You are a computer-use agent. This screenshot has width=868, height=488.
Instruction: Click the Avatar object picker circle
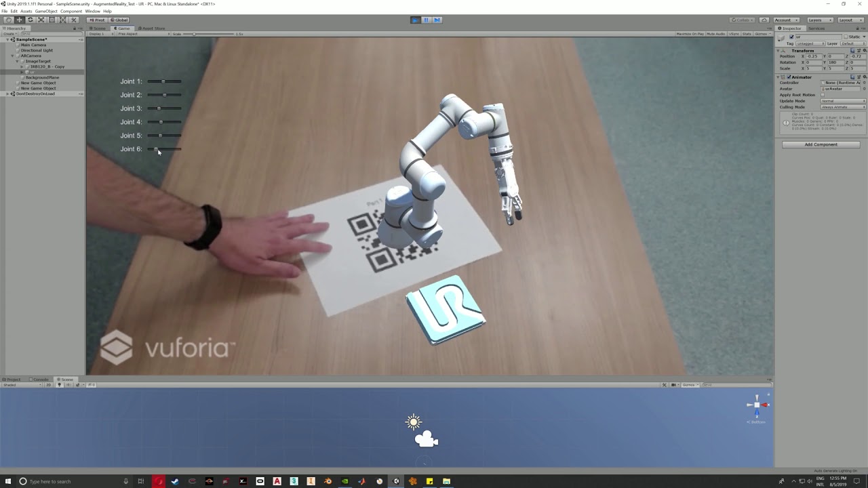coord(864,89)
